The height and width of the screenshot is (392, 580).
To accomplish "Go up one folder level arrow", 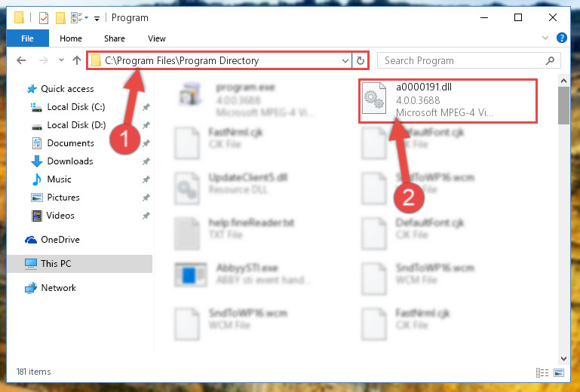I will 77,60.
